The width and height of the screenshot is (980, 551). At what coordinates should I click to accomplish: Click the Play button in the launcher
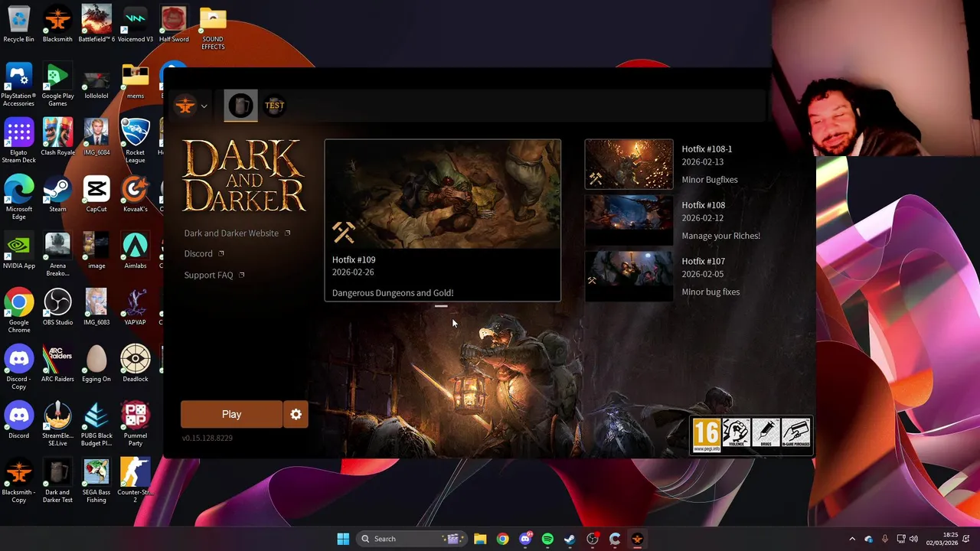231,414
